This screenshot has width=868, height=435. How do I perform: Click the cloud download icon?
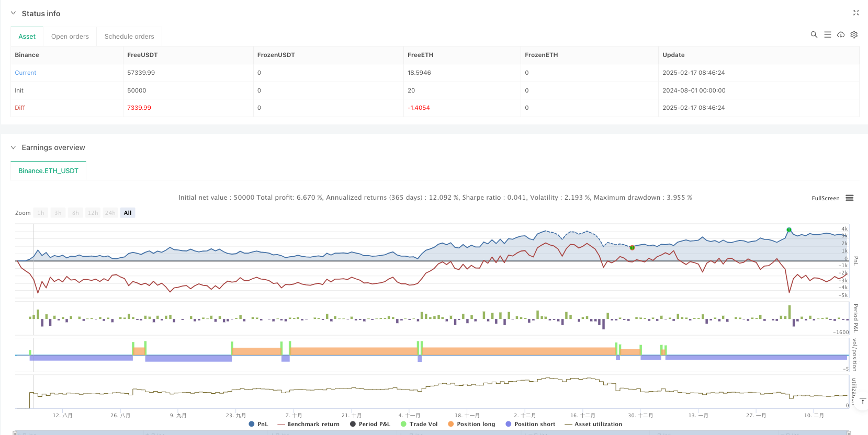(x=841, y=35)
